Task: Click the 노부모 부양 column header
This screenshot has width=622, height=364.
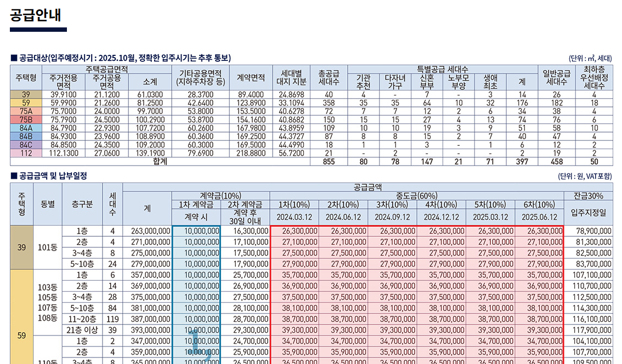Action: click(x=459, y=82)
